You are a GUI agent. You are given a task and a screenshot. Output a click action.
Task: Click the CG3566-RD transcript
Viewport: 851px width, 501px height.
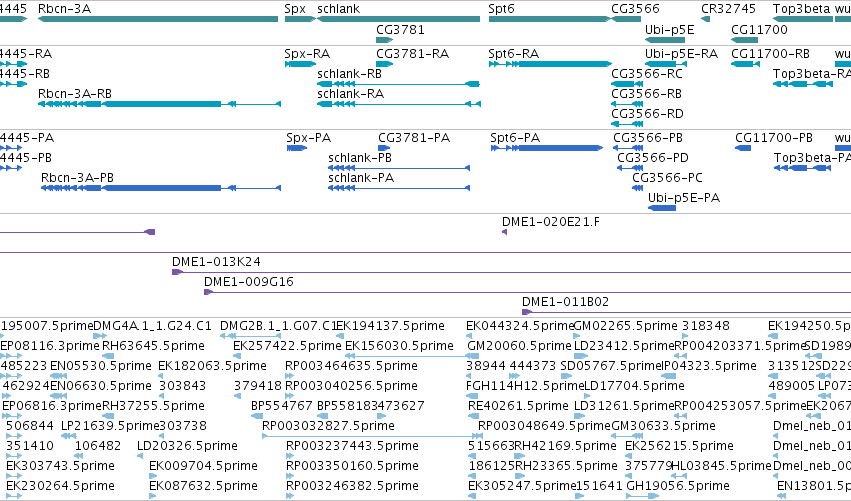coord(627,124)
